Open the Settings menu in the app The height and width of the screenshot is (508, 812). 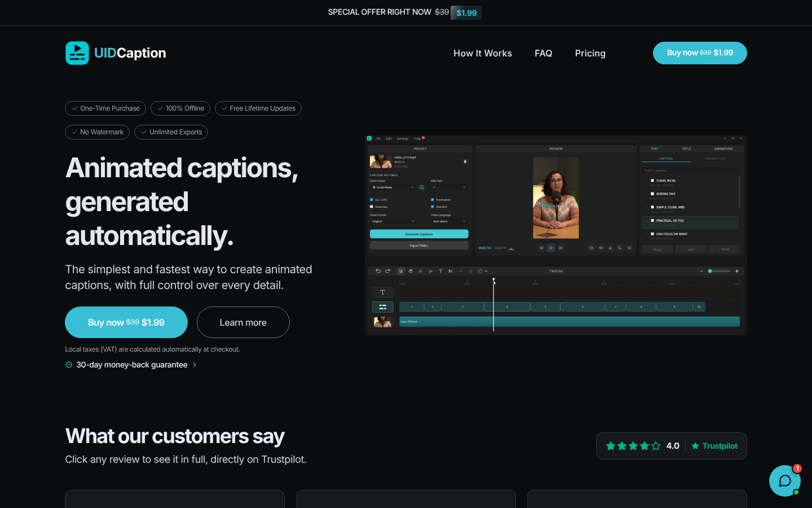[403, 138]
